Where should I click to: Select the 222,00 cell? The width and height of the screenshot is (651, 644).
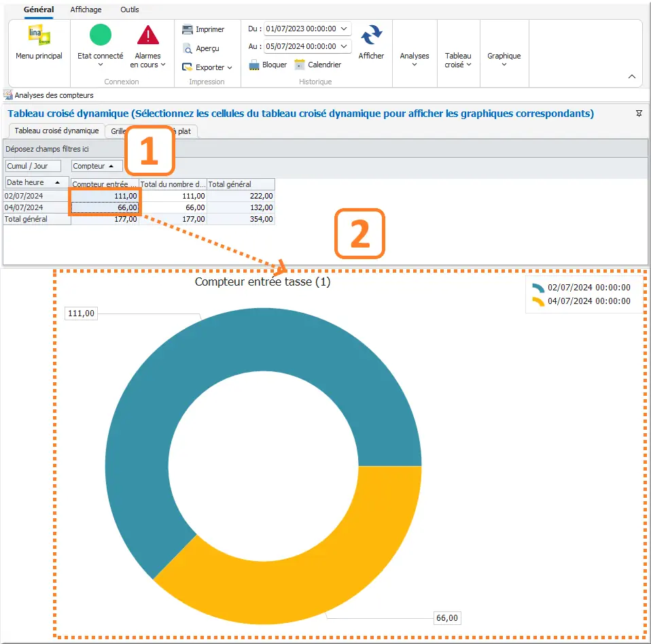tap(241, 196)
